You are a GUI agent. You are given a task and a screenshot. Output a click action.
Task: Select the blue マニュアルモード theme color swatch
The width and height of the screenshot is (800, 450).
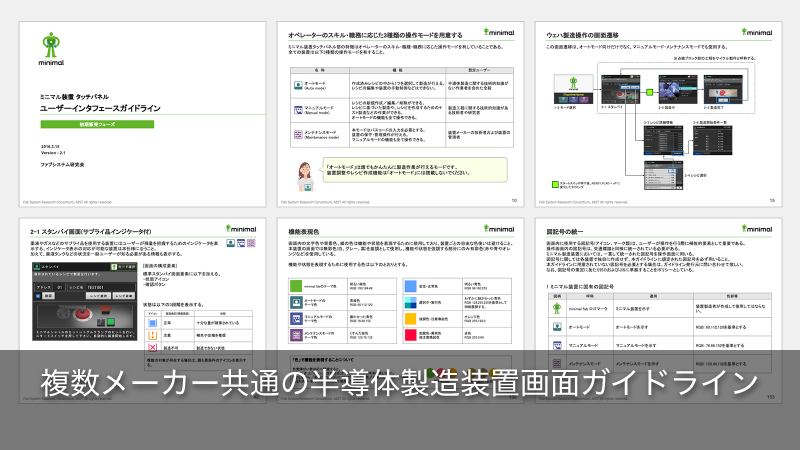(296, 318)
